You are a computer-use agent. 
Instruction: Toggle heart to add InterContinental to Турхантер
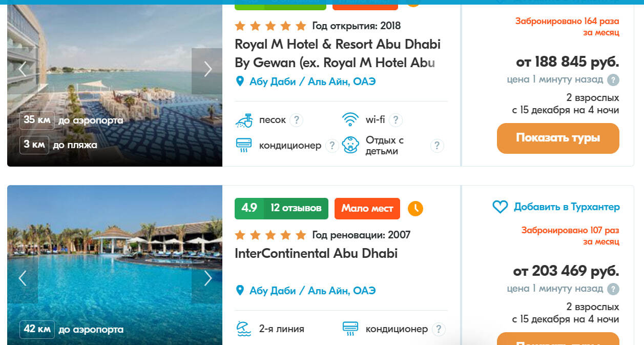(500, 207)
